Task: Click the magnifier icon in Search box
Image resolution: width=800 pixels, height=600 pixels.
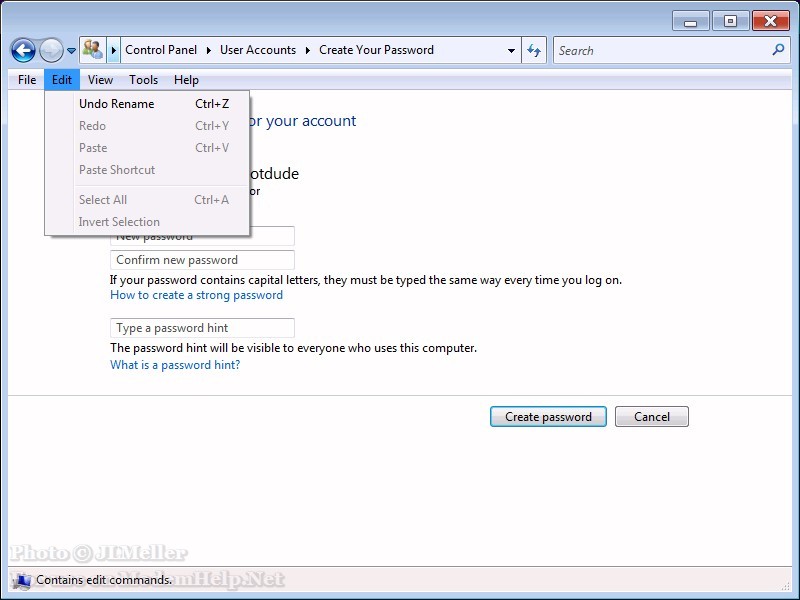Action: [779, 50]
